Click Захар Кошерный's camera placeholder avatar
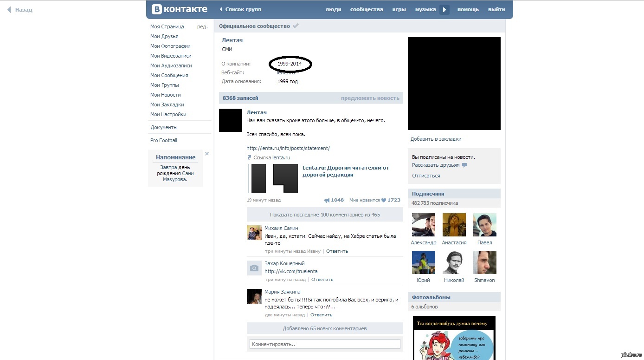The width and height of the screenshot is (644, 360). [x=254, y=268]
